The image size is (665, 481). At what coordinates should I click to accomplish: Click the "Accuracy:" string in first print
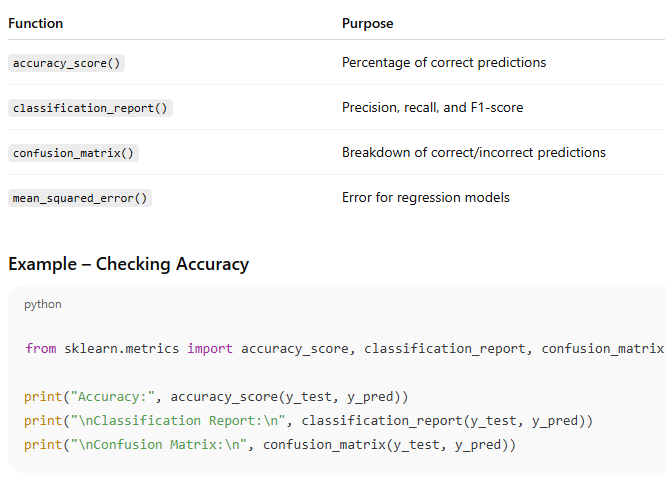113,397
